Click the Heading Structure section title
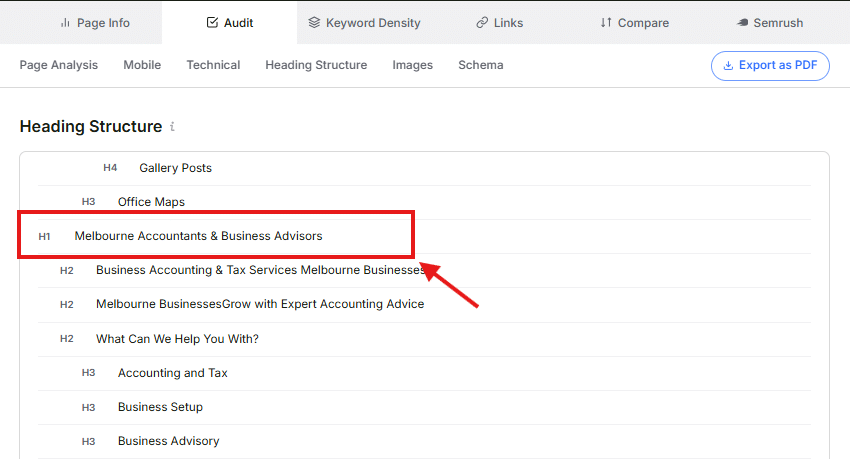This screenshot has height=459, width=850. [x=91, y=126]
